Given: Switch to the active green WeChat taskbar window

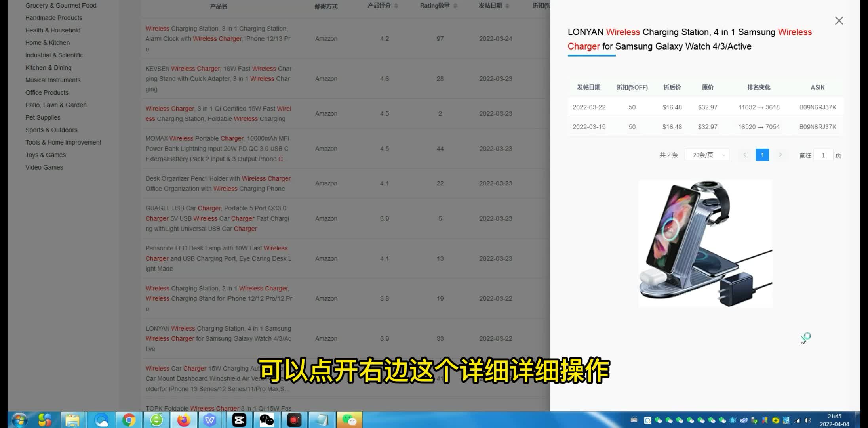Looking at the screenshot, I should [349, 420].
